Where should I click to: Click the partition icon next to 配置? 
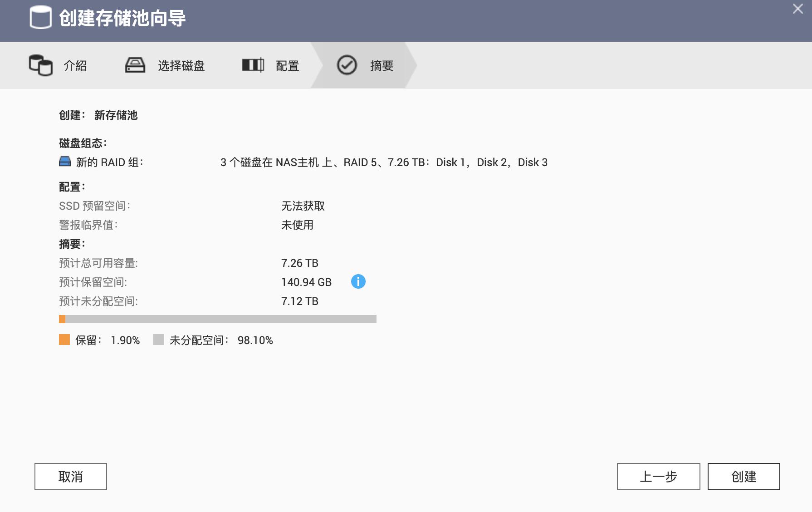tap(253, 65)
